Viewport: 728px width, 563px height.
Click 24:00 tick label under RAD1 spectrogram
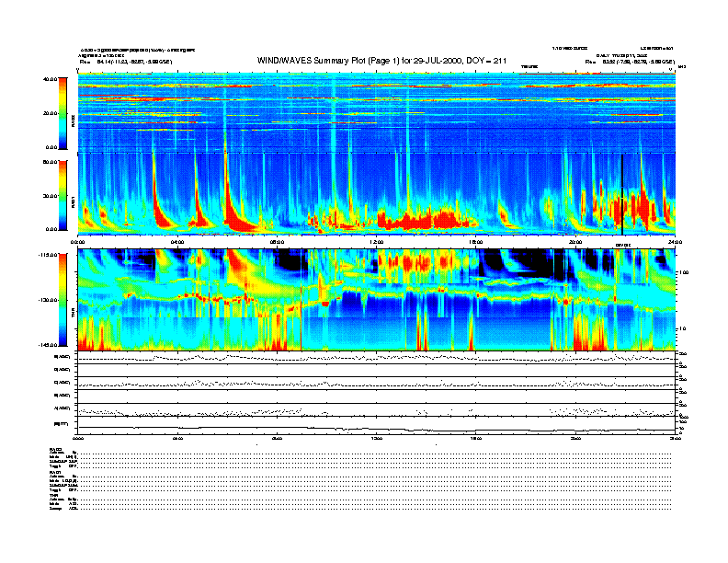675,242
